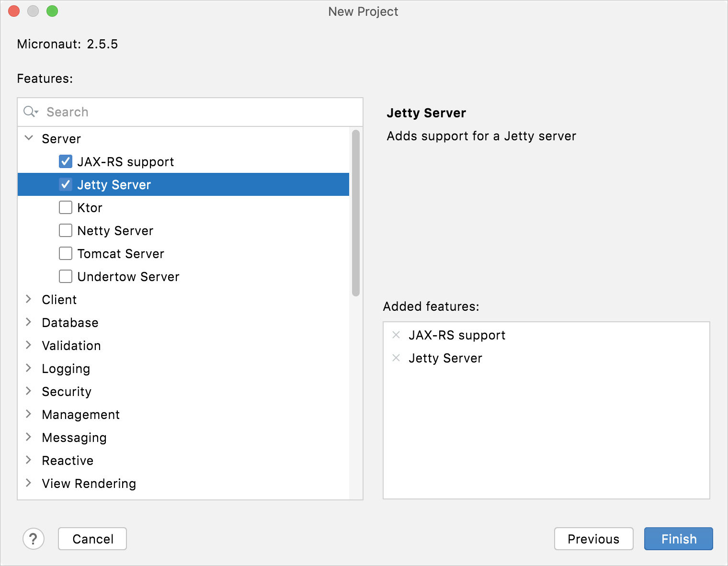Open the help question mark button

click(34, 539)
